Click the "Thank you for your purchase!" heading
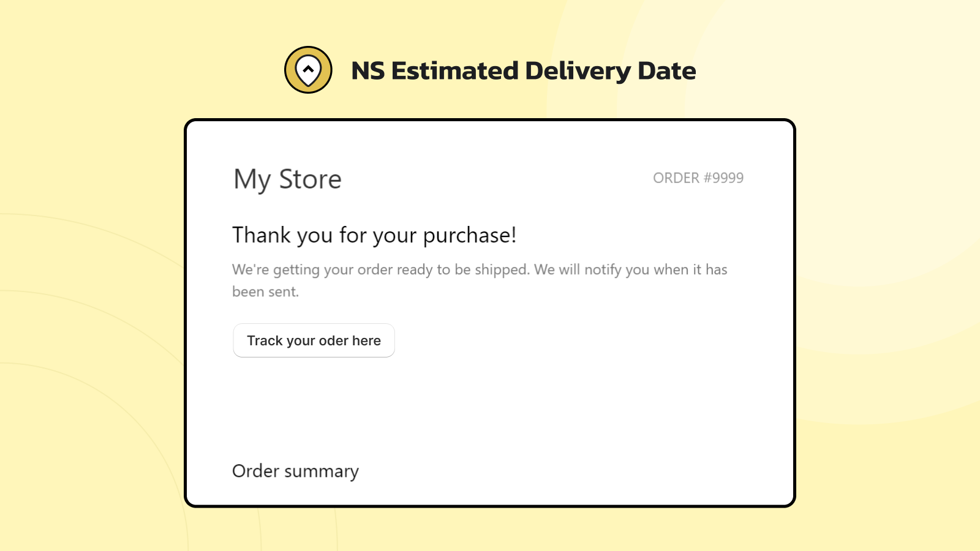Image resolution: width=980 pixels, height=551 pixels. [x=374, y=235]
